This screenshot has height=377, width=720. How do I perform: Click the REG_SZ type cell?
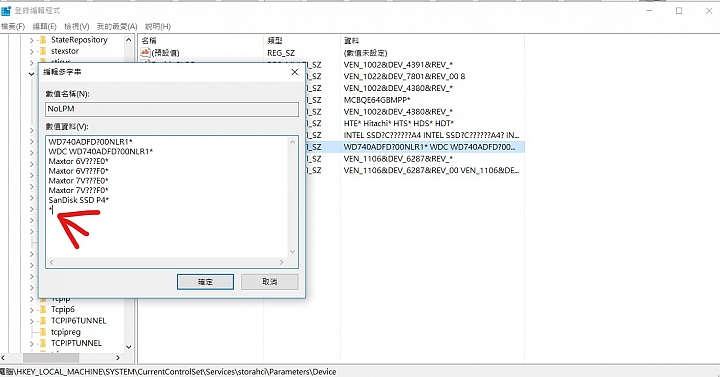(x=281, y=53)
